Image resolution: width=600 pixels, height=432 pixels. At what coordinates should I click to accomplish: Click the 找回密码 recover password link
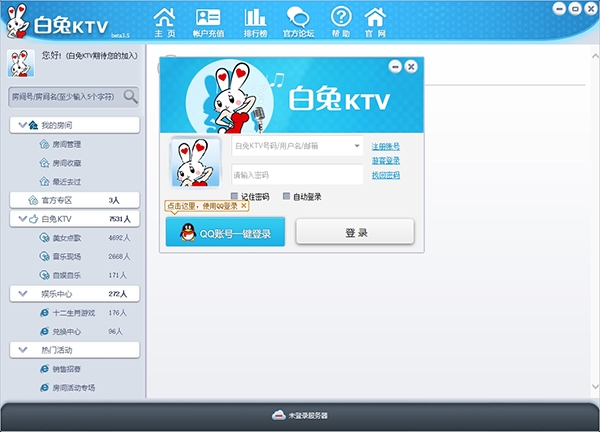pos(386,175)
